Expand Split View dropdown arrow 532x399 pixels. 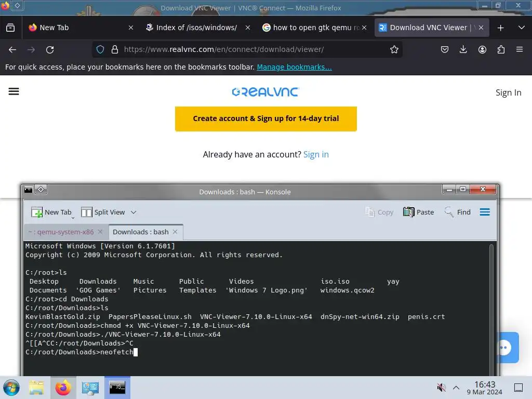pyautogui.click(x=134, y=212)
